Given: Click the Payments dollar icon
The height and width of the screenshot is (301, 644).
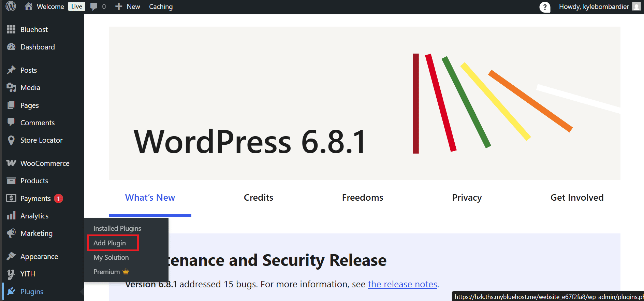Looking at the screenshot, I should pos(11,198).
